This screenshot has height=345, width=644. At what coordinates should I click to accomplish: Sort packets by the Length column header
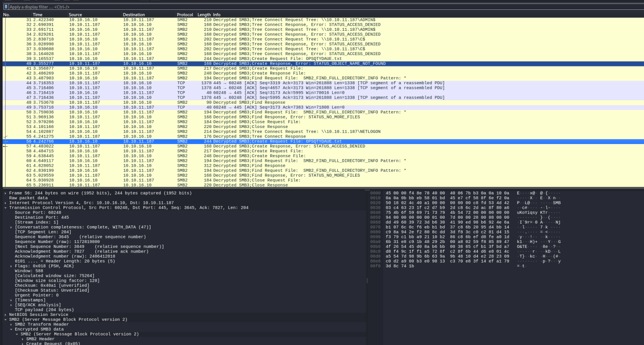[x=204, y=15]
